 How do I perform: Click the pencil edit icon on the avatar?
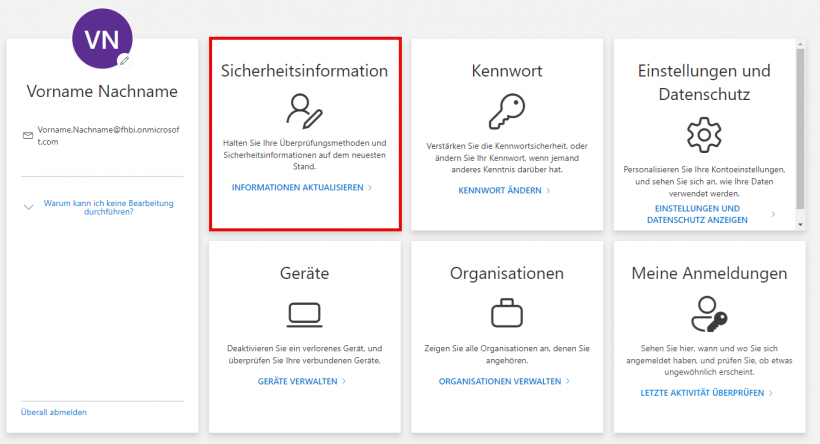[x=124, y=60]
